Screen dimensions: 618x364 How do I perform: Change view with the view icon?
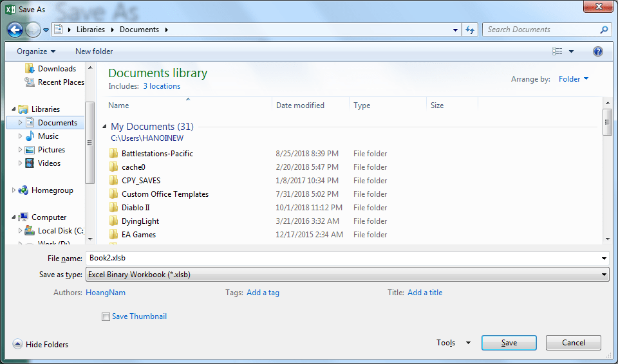pyautogui.click(x=557, y=51)
